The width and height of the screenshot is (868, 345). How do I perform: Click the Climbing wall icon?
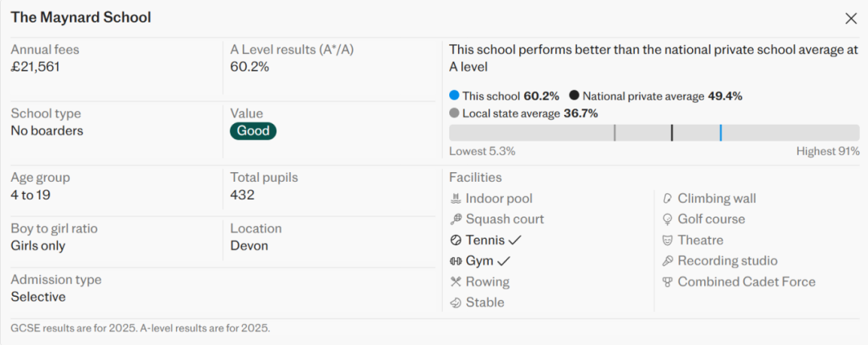[667, 199]
